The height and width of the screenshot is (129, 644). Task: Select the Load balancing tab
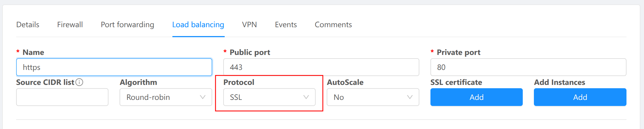tap(198, 25)
